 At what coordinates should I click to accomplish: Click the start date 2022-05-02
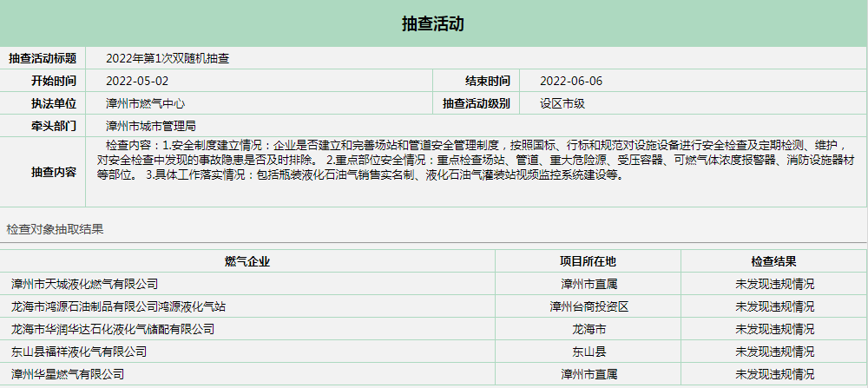click(x=137, y=82)
